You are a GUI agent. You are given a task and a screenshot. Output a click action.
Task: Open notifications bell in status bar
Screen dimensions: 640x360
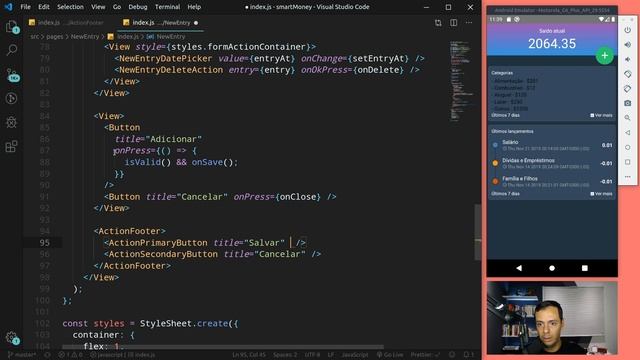(469, 355)
